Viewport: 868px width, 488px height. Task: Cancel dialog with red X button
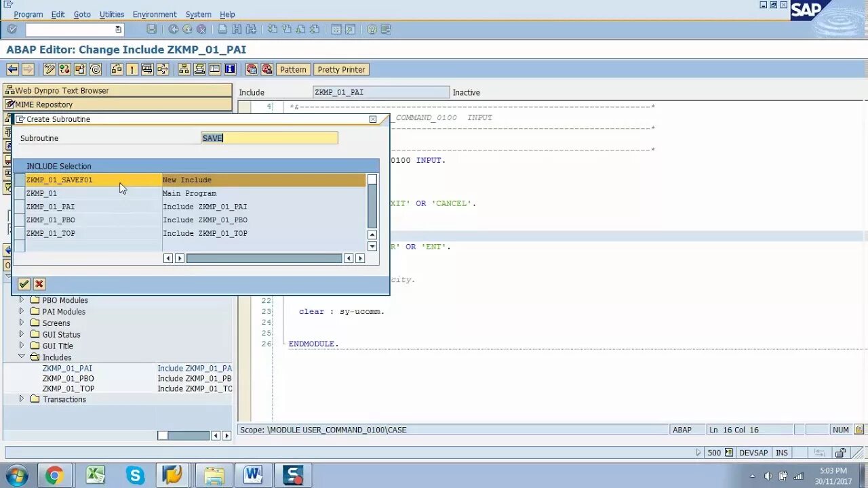(x=39, y=284)
